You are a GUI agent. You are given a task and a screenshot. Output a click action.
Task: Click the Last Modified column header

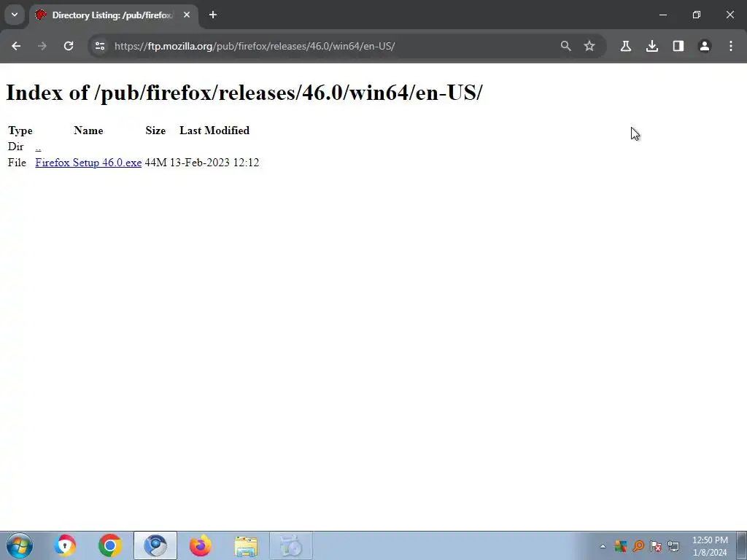(214, 131)
